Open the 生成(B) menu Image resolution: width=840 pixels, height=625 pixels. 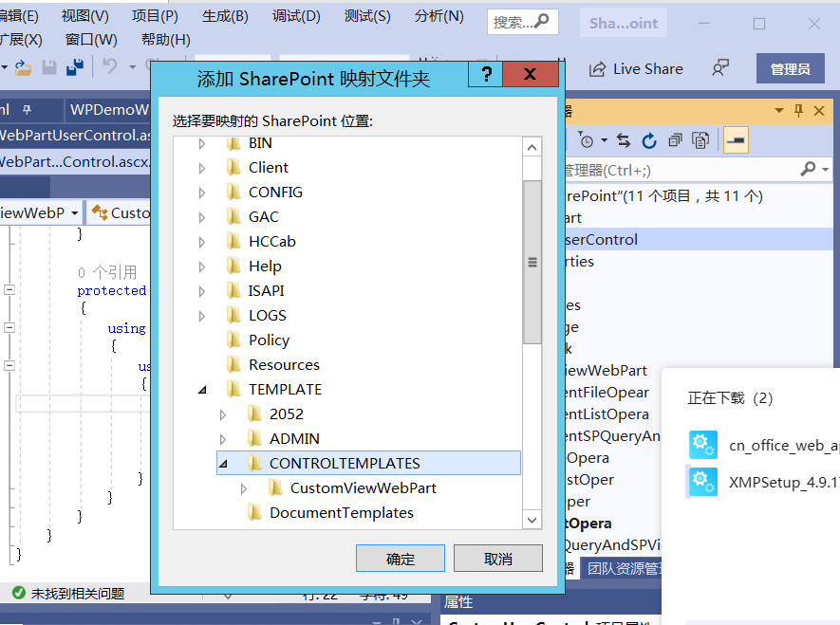pos(225,16)
